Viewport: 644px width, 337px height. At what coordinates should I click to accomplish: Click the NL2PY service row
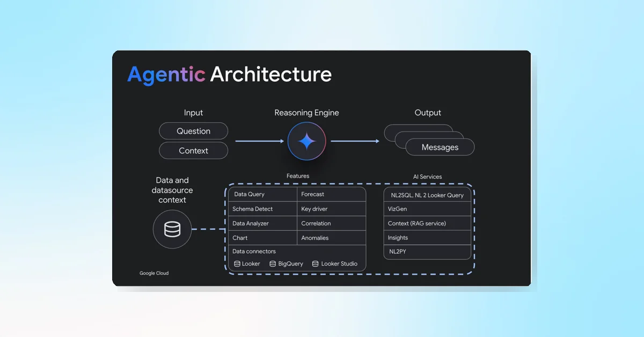click(x=428, y=252)
